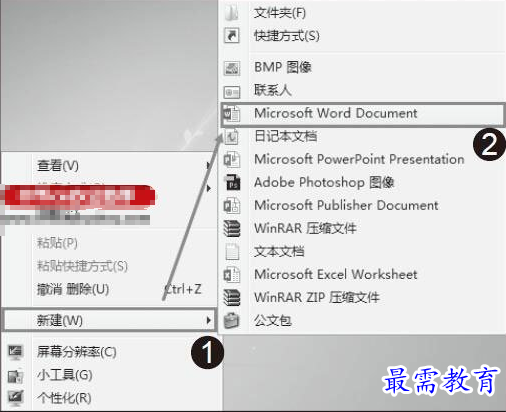Click the Word document icon in the submenu
The width and height of the screenshot is (506, 412).
tap(231, 114)
